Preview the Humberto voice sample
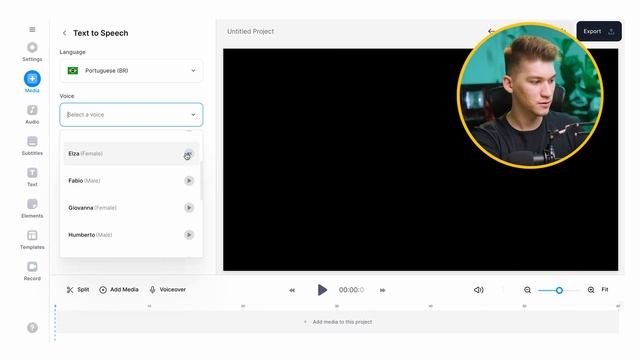 (189, 235)
